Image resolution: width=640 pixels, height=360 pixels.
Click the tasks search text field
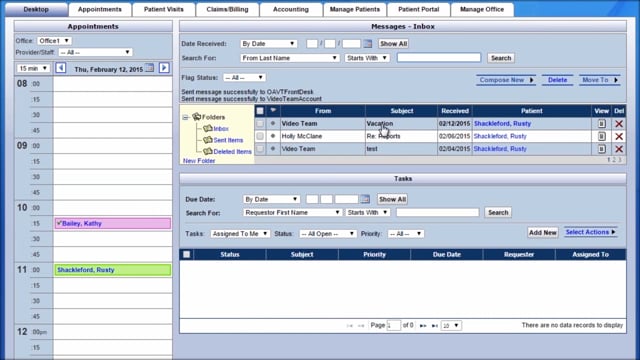(438, 212)
